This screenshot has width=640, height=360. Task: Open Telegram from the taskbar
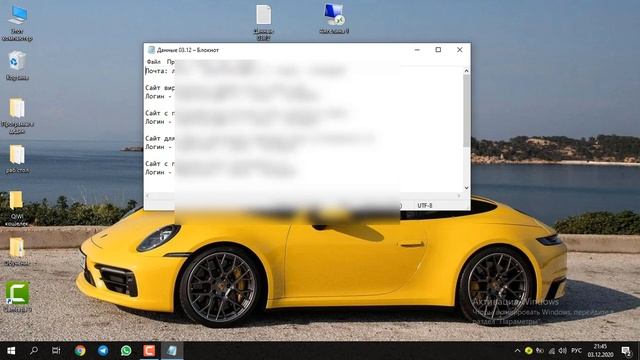point(103,351)
